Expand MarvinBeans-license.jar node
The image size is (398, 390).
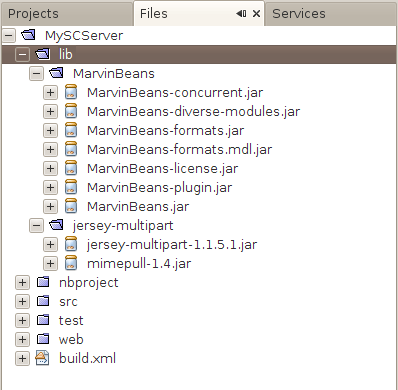point(50,168)
